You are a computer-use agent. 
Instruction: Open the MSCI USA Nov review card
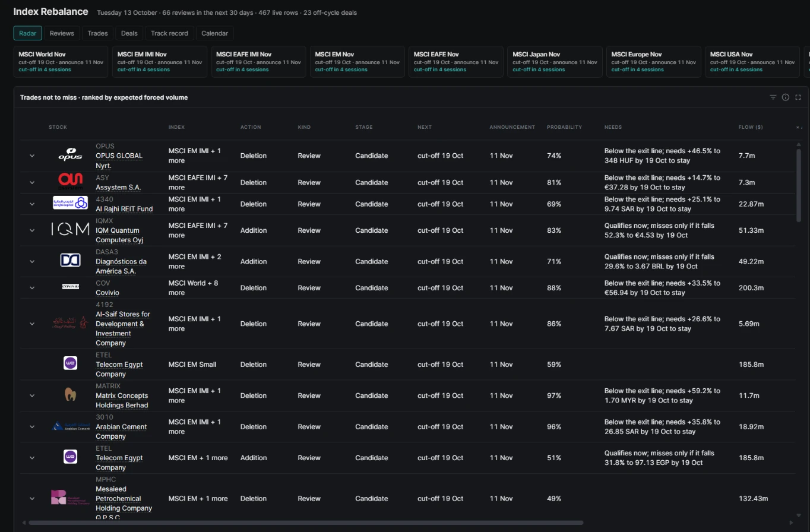tap(752, 62)
